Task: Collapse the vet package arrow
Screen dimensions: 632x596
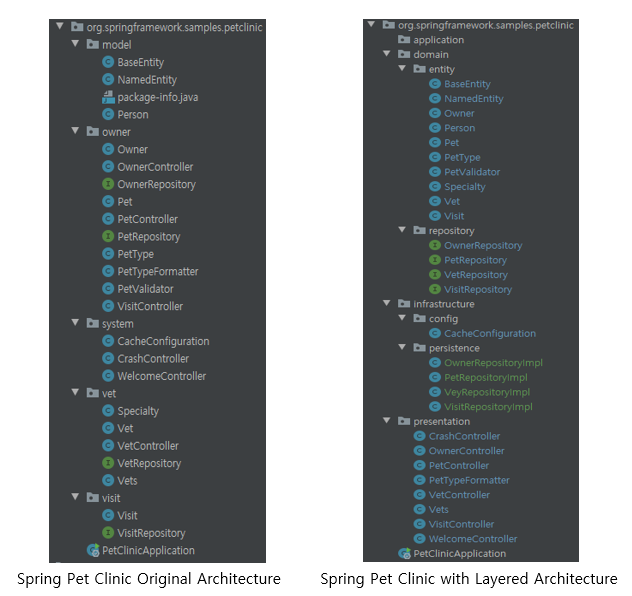Action: click(x=75, y=392)
